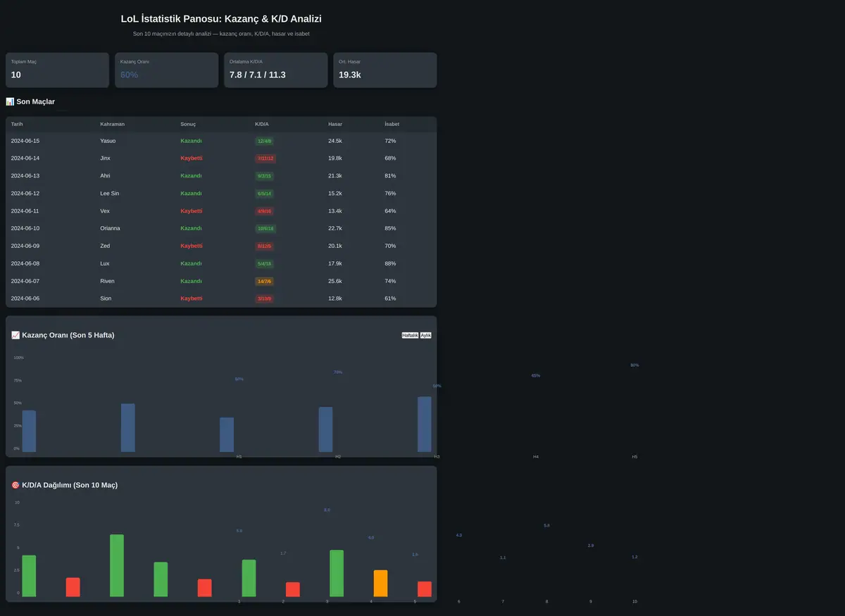The width and height of the screenshot is (845, 616).
Task: Click Kaybetti result in the Zed row
Action: (x=192, y=246)
